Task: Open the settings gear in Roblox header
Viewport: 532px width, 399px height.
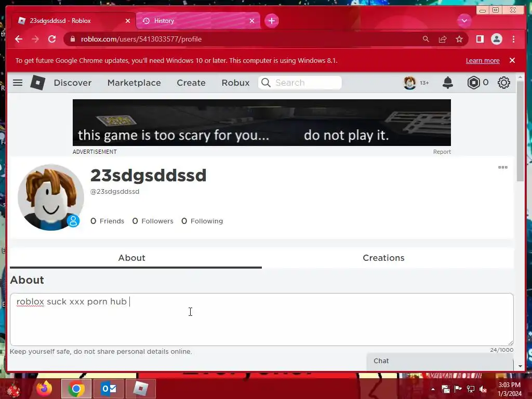Action: point(504,83)
